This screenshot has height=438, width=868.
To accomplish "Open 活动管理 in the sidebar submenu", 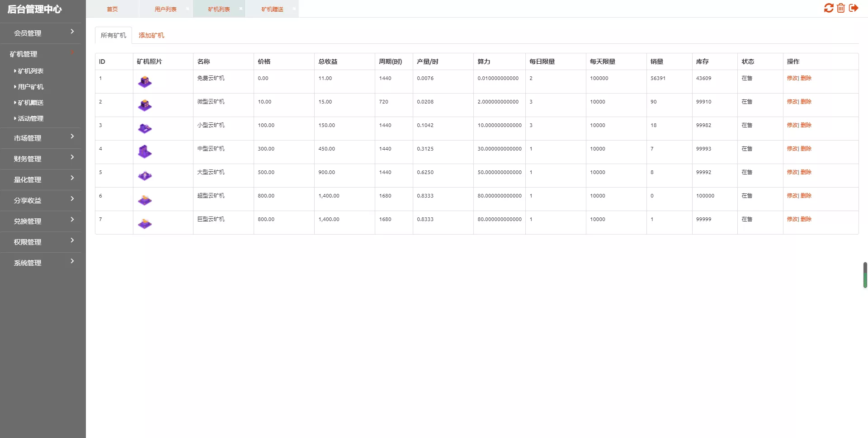I will [x=31, y=118].
